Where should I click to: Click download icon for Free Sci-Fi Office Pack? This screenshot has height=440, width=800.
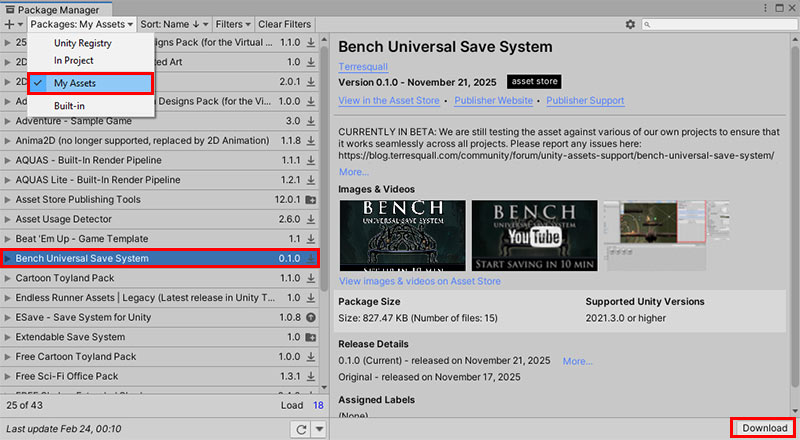311,376
